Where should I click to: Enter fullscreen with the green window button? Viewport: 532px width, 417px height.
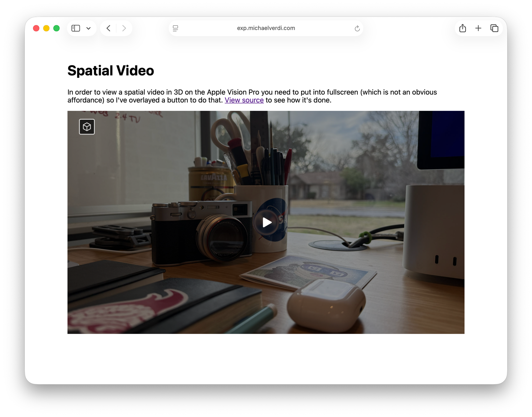coord(56,28)
